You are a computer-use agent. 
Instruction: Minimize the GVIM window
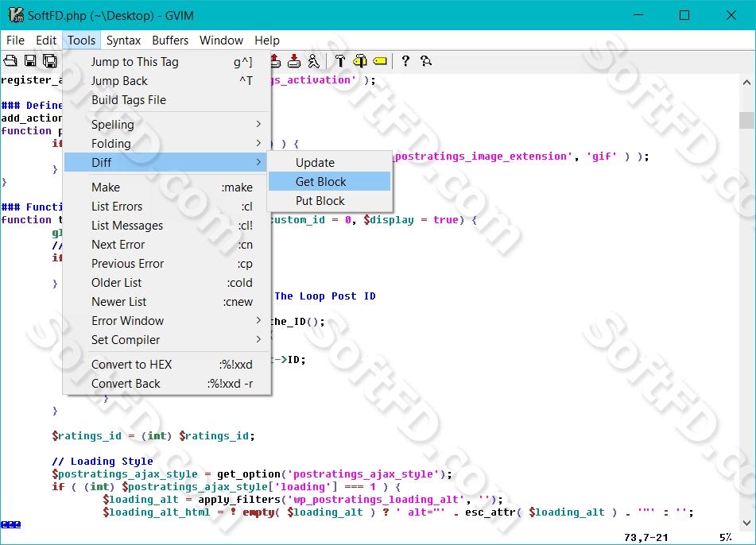click(638, 15)
